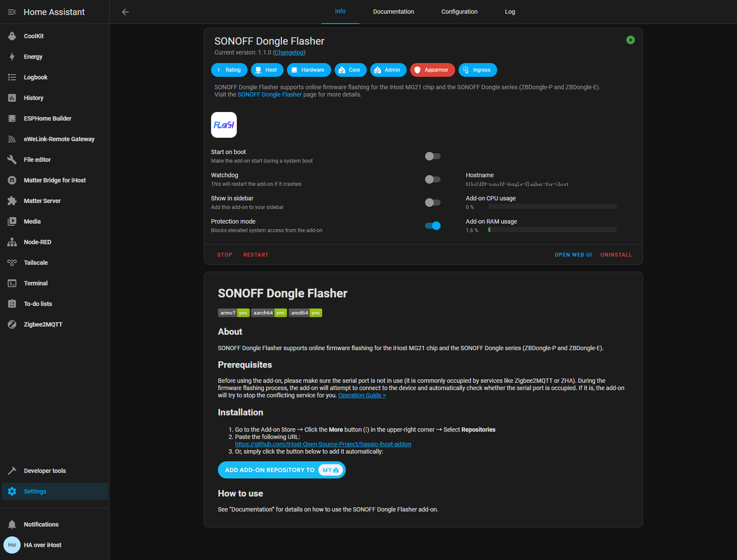The height and width of the screenshot is (560, 737).
Task: Open Tailscale sidebar icon
Action: click(x=12, y=263)
